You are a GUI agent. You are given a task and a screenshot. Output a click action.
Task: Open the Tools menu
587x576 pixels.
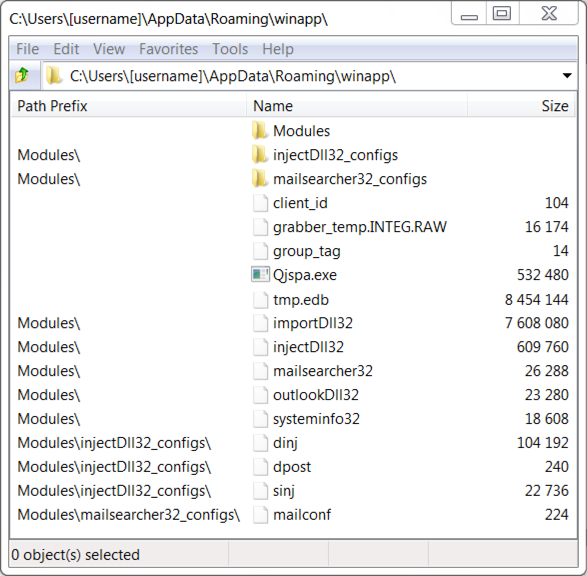230,49
